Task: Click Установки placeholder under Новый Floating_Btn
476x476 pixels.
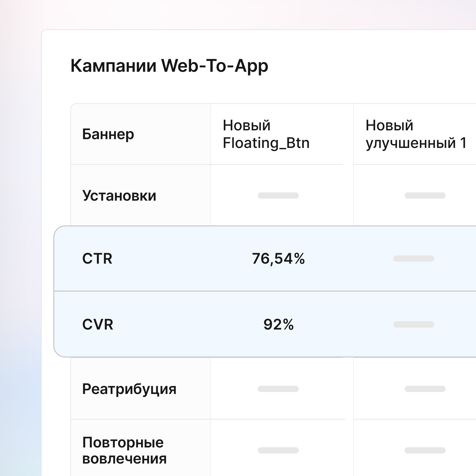Action: coord(278,196)
